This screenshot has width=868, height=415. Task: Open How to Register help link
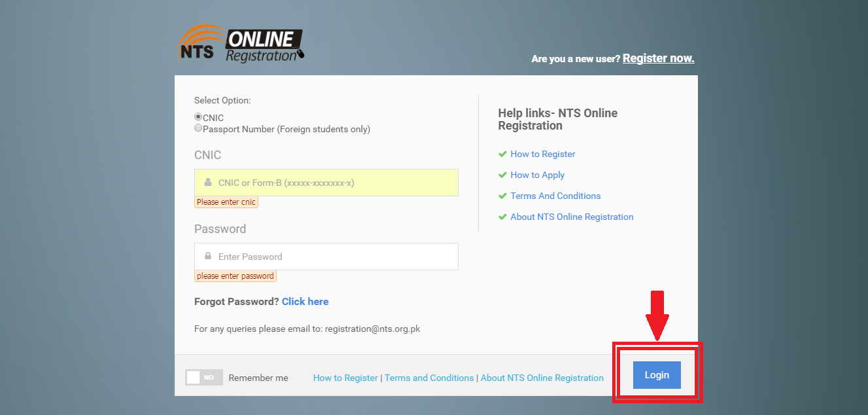(543, 154)
